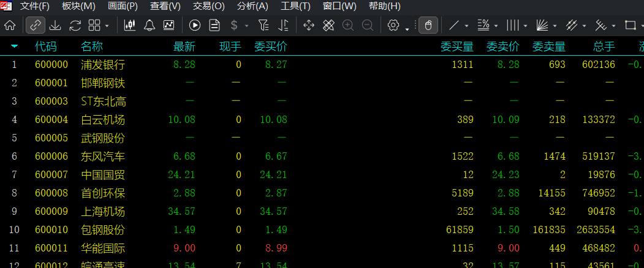Open the 文件(F) menu
The width and height of the screenshot is (644, 268).
35,6
